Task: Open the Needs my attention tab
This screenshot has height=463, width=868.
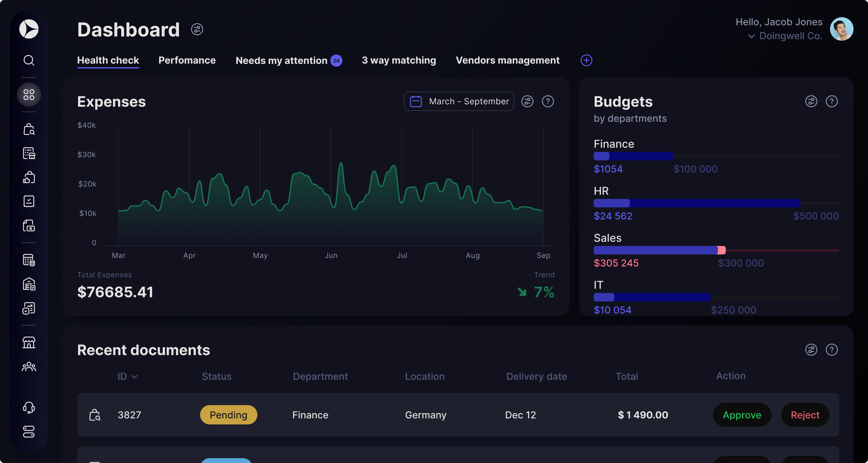Action: 282,61
